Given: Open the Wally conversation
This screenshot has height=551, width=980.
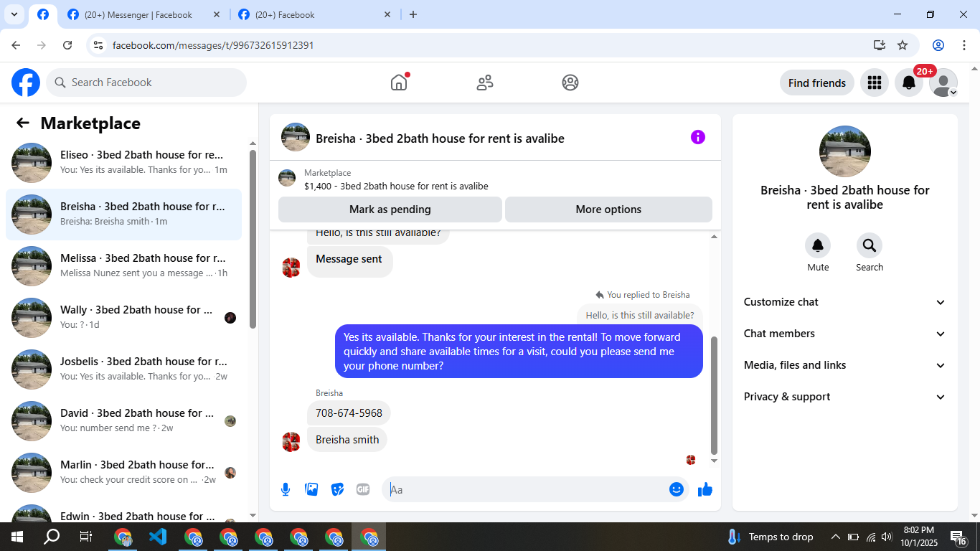Looking at the screenshot, I should 123,318.
